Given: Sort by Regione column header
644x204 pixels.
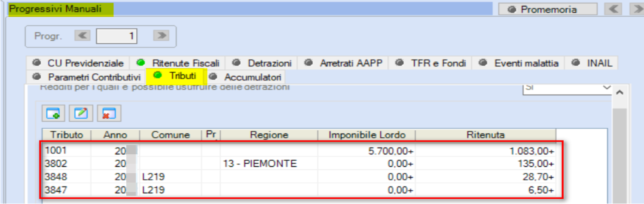Looking at the screenshot, I should 269,135.
